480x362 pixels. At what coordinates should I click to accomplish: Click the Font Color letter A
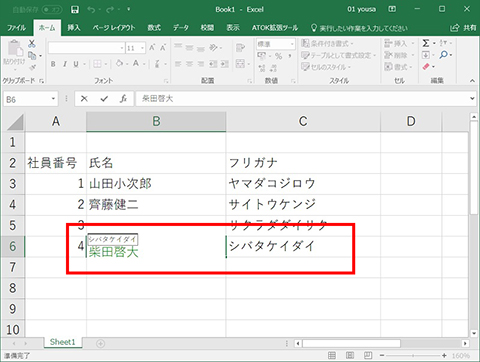(x=136, y=63)
